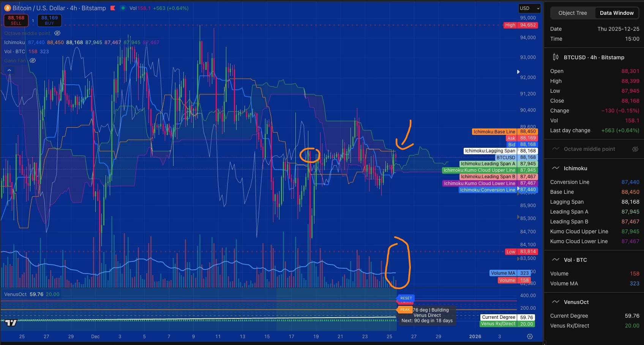The width and height of the screenshot is (644, 345).
Task: Click the Volume MA 323 label
Action: (x=510, y=273)
